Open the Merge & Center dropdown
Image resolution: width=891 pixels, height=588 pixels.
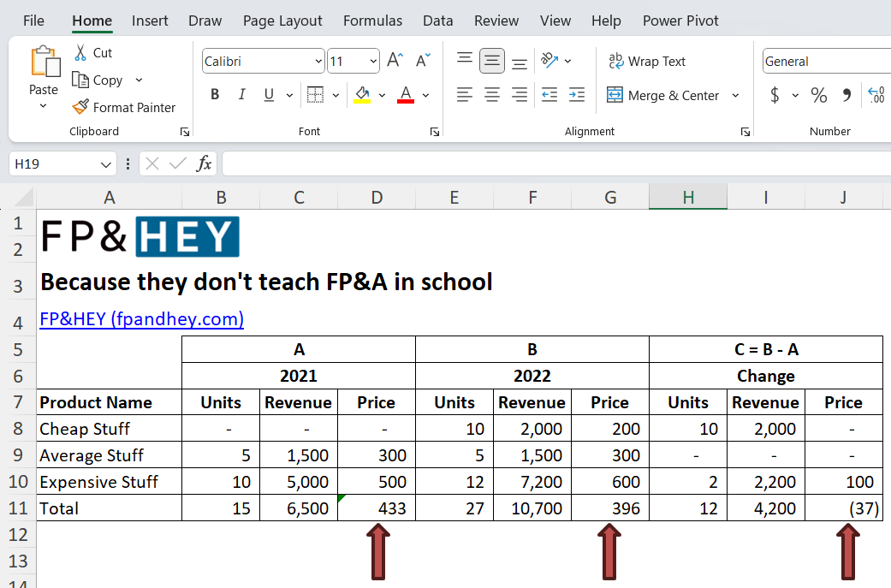pyautogui.click(x=734, y=95)
